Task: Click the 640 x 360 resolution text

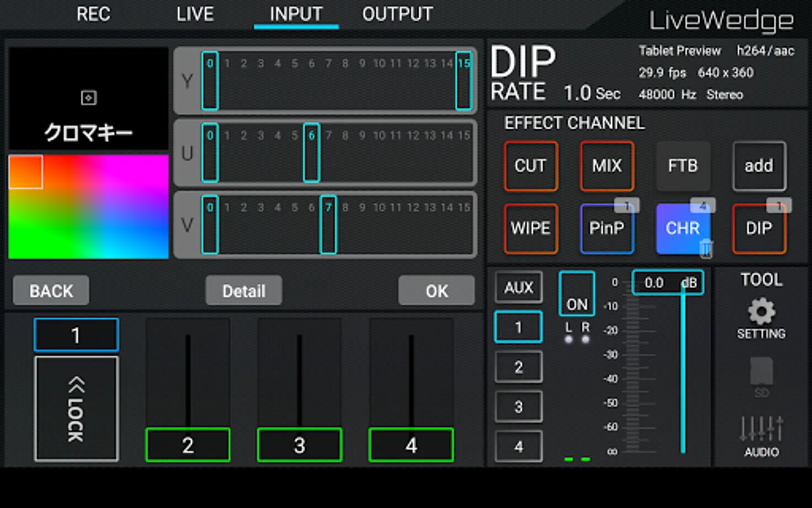Action: tap(726, 73)
